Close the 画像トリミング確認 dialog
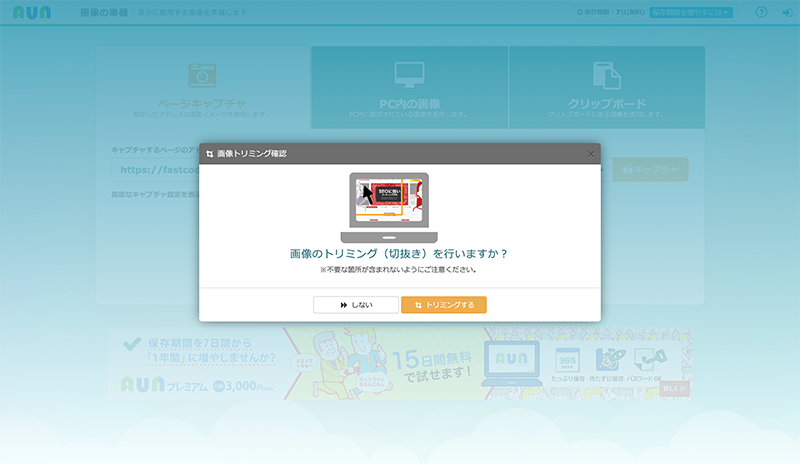This screenshot has width=800, height=464. tap(590, 154)
